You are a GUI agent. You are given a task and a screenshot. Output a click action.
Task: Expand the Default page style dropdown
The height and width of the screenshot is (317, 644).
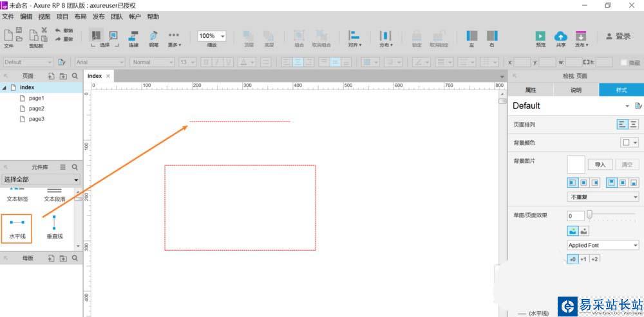pyautogui.click(x=627, y=106)
